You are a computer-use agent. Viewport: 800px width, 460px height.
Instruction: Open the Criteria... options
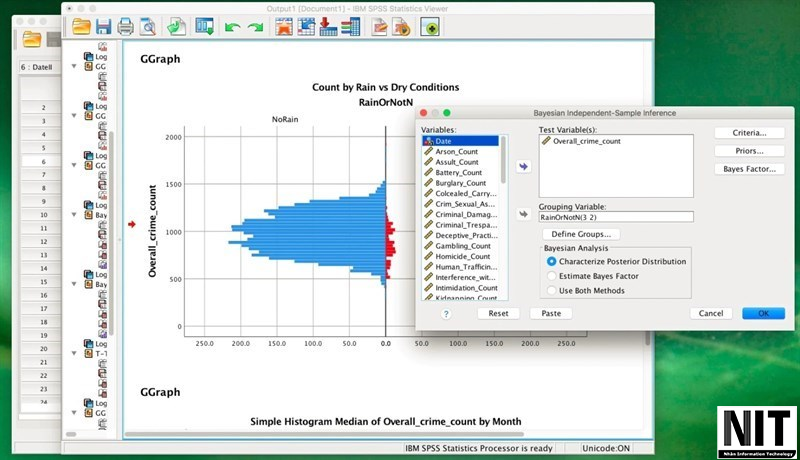pyautogui.click(x=749, y=133)
